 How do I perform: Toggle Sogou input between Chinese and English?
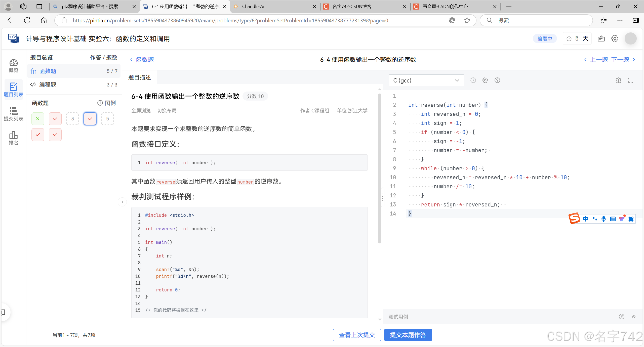586,219
